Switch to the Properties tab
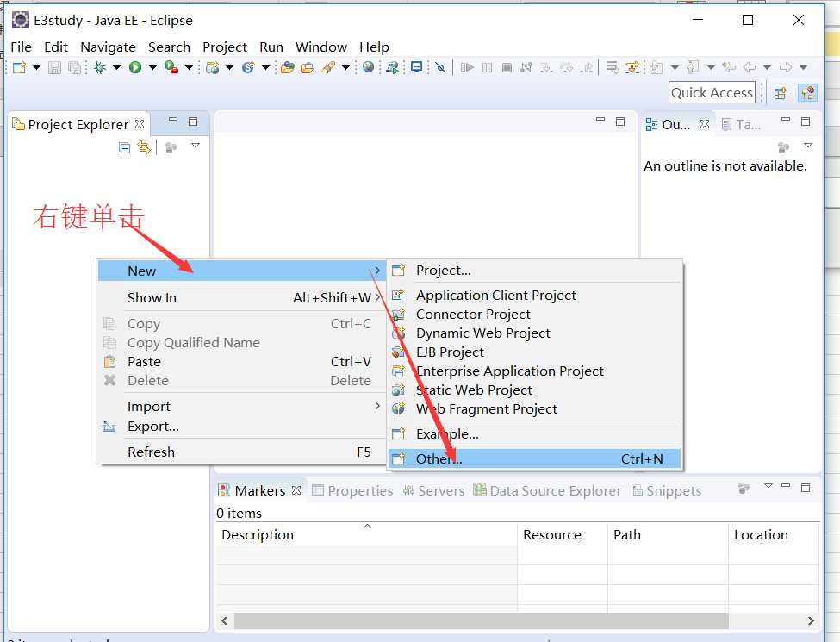 click(x=352, y=491)
